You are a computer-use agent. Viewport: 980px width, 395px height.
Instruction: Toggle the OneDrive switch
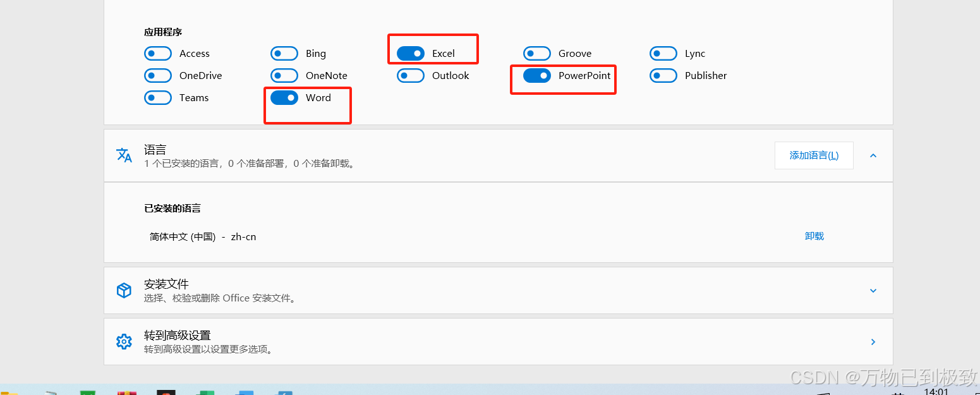tap(158, 76)
